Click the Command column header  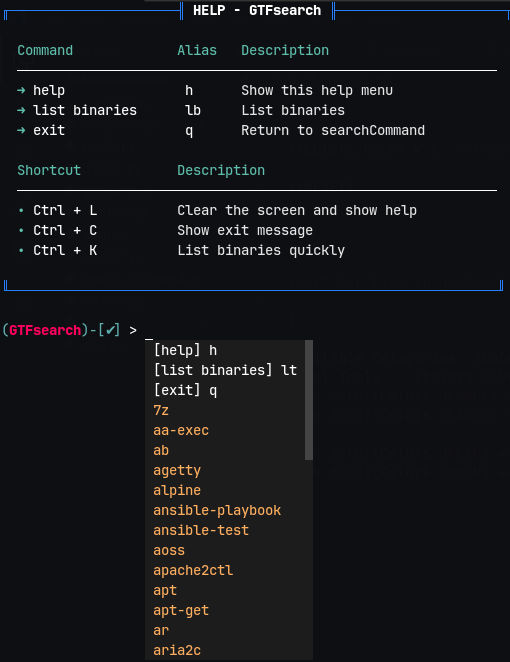[45, 50]
